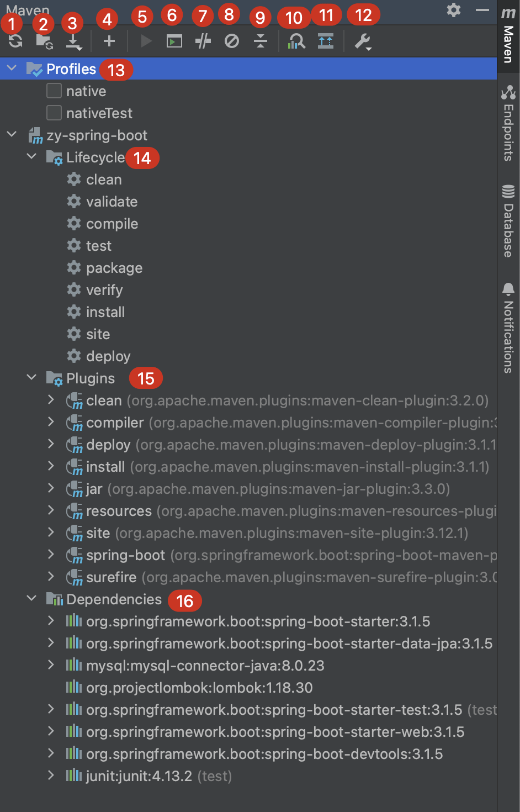
Task: Click the Add Maven Projects plus icon
Action: tap(109, 41)
